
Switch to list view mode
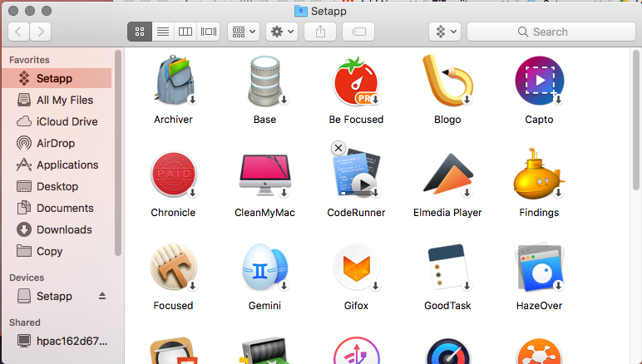pos(162,32)
